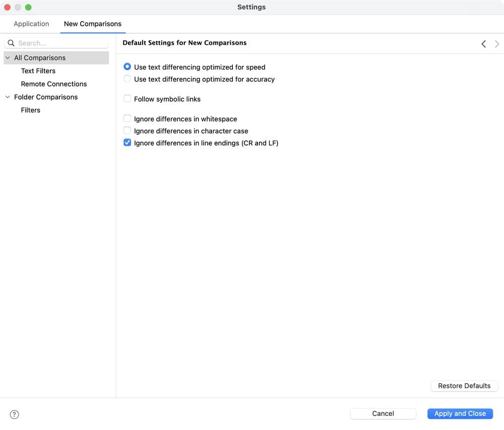Zoom the Settings window with green button

(x=28, y=7)
